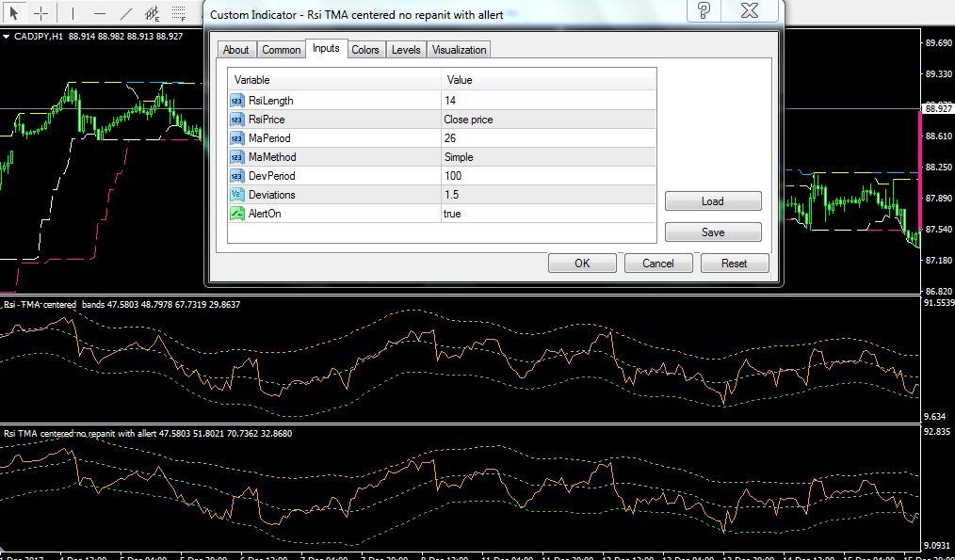
Task: Click the 88.927 current price label
Action: click(938, 108)
